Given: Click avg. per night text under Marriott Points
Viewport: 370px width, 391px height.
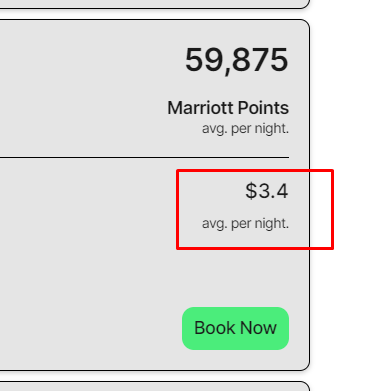Looking at the screenshot, I should coord(245,129).
